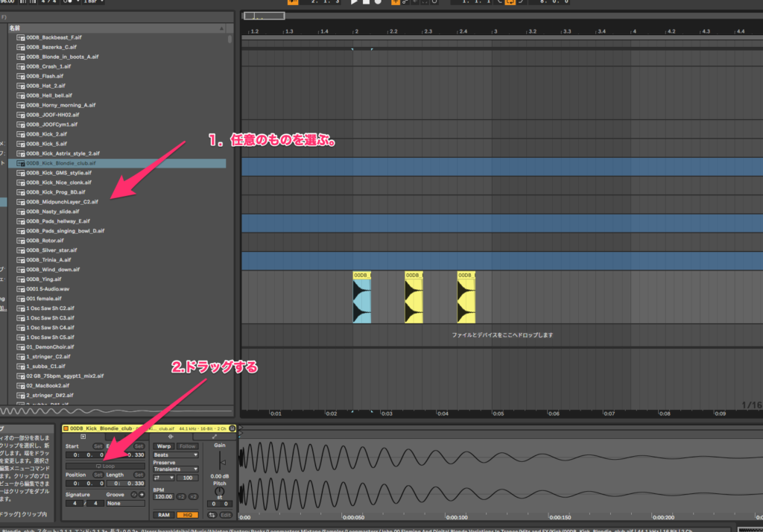Image resolution: width=763 pixels, height=532 pixels.
Task: Click the Reverse sample icon button
Action: [212, 515]
